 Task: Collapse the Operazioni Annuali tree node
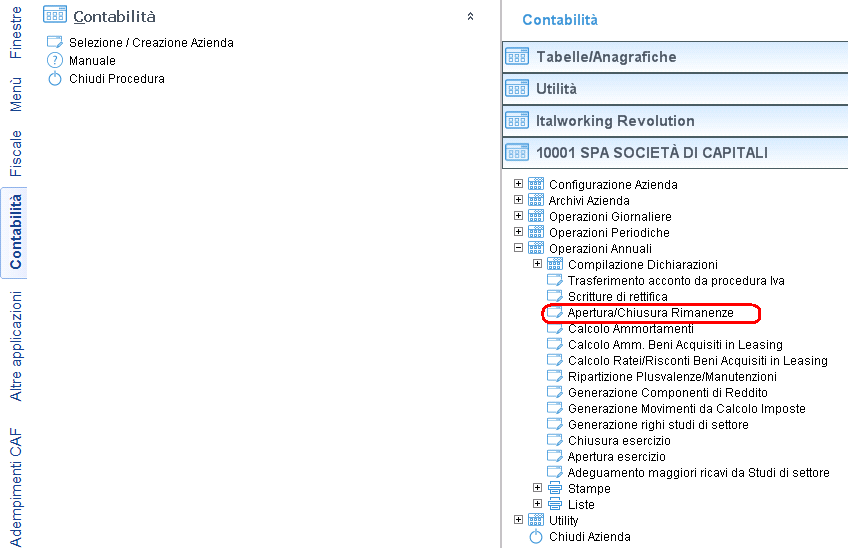click(518, 248)
